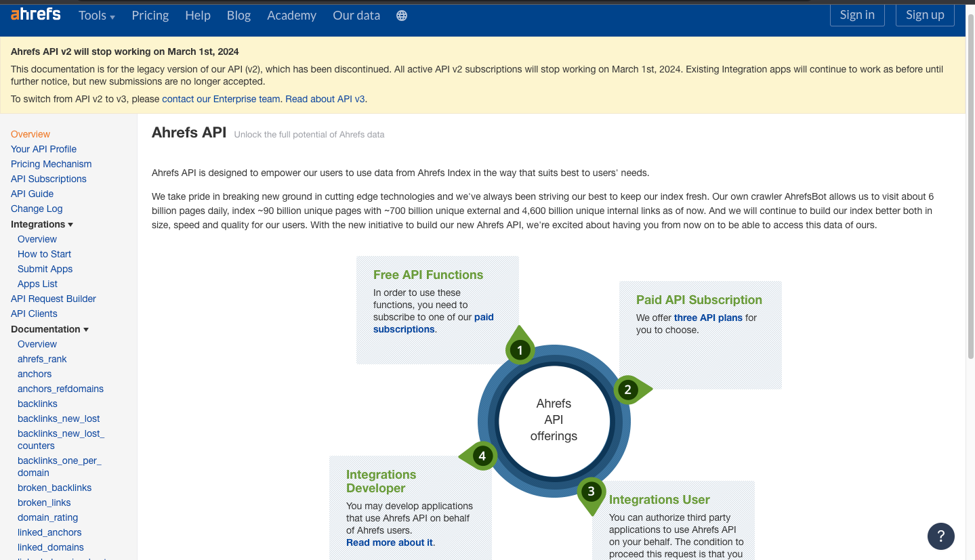975x560 pixels.
Task: Open the Read about API v3 link
Action: [325, 99]
